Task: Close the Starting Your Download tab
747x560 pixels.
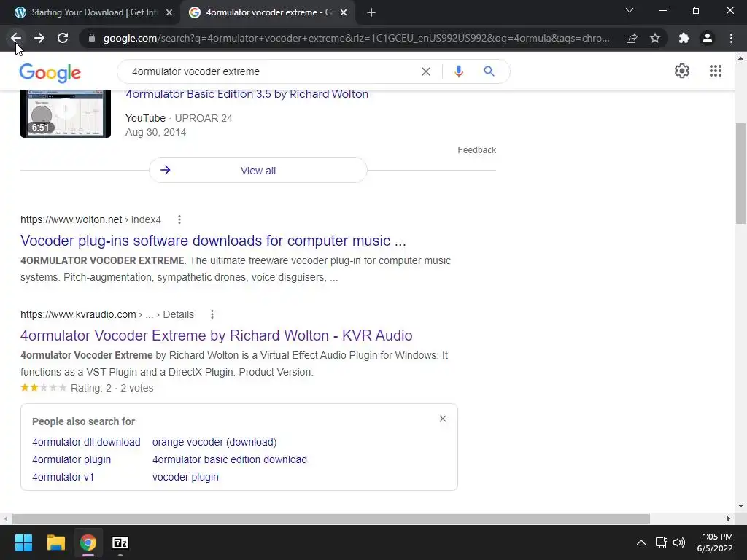Action: [169, 13]
